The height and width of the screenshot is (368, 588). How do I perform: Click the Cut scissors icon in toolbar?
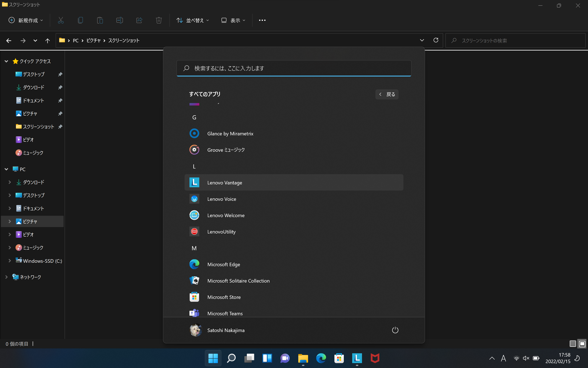[x=61, y=20]
